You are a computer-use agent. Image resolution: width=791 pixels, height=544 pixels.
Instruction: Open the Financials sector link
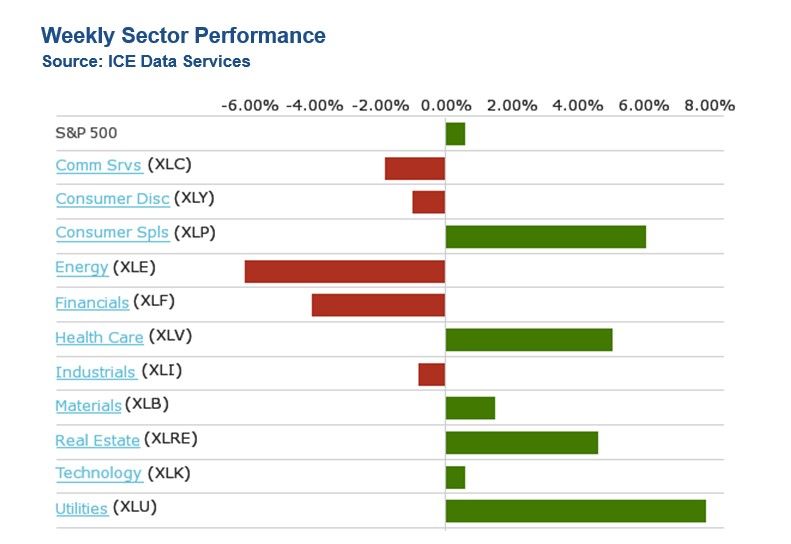[92, 302]
